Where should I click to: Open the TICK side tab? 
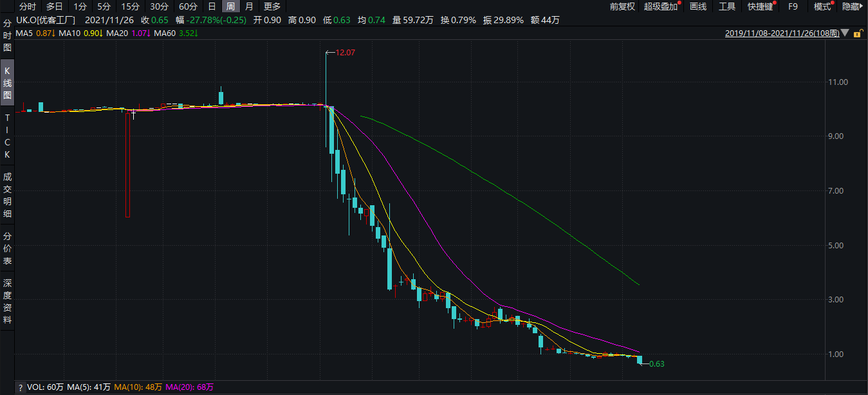(7, 136)
